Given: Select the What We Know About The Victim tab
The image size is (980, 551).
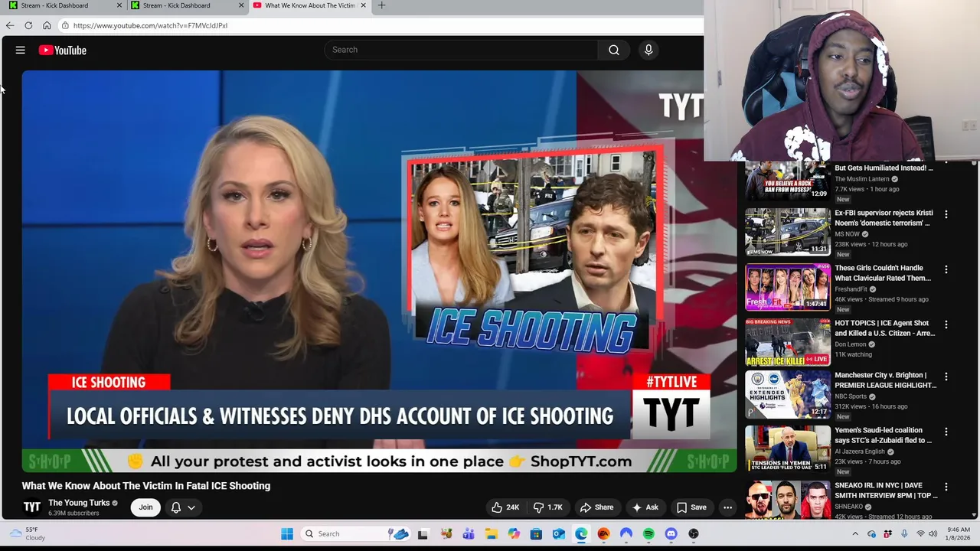Looking at the screenshot, I should coord(309,5).
